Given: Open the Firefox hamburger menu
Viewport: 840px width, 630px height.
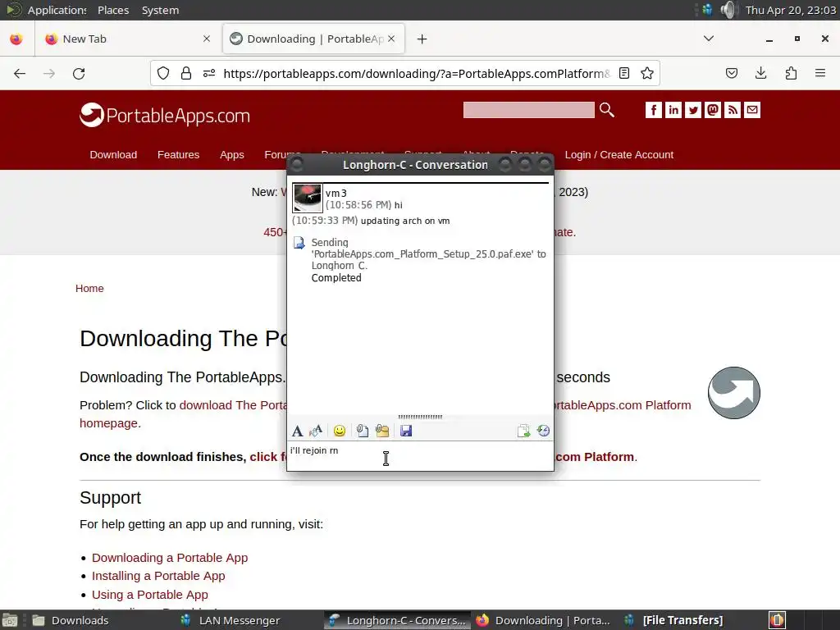Looking at the screenshot, I should pyautogui.click(x=820, y=73).
